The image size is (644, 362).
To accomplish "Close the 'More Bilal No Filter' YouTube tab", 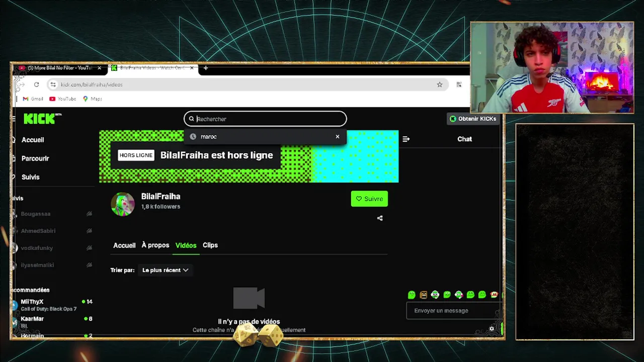I will (x=99, y=68).
